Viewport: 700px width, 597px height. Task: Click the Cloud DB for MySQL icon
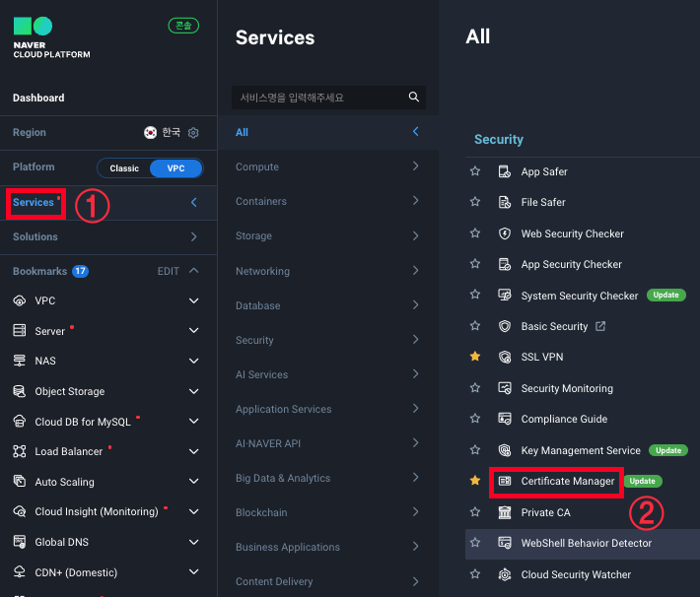(x=19, y=422)
